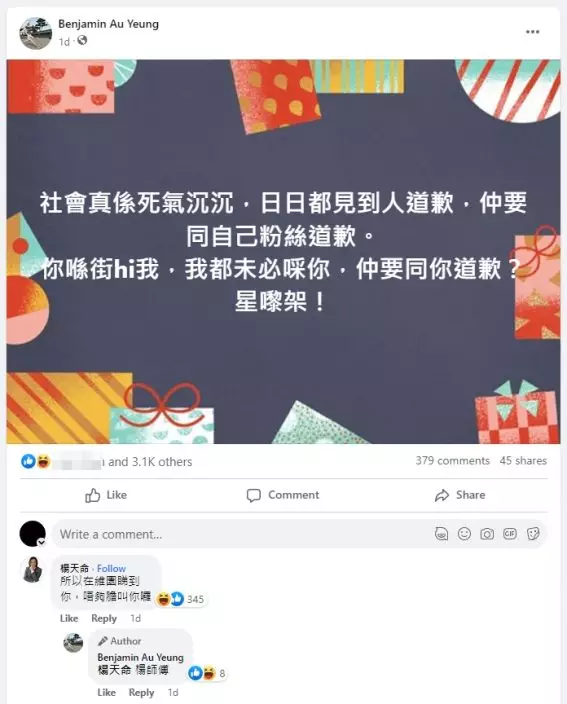Open the 379 comments list
Screen dimensions: 567x704
(453, 461)
